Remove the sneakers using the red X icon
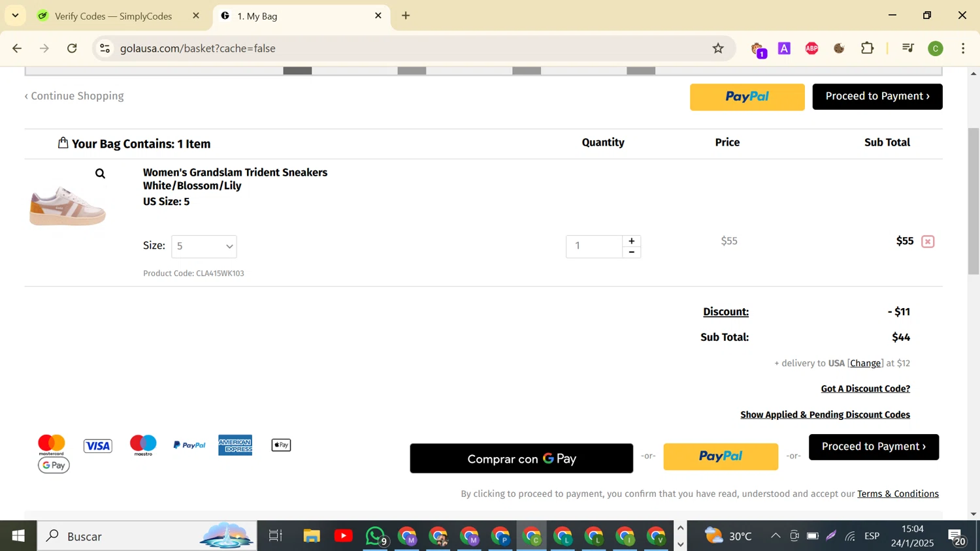980x551 pixels. click(928, 242)
